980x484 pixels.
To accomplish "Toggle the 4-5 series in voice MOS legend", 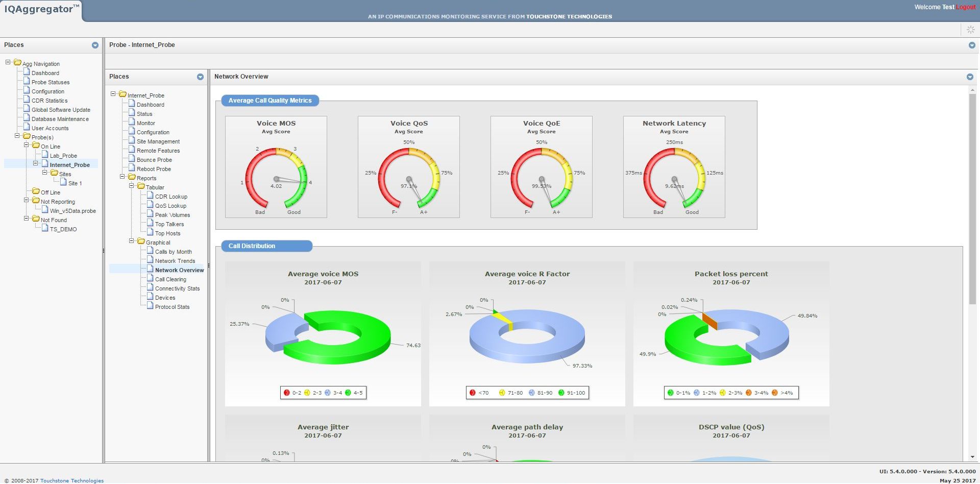I will tap(354, 393).
